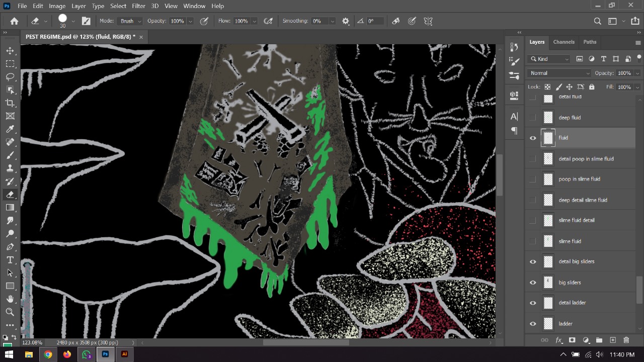Open the File menu
The image size is (644, 362).
pos(22,6)
